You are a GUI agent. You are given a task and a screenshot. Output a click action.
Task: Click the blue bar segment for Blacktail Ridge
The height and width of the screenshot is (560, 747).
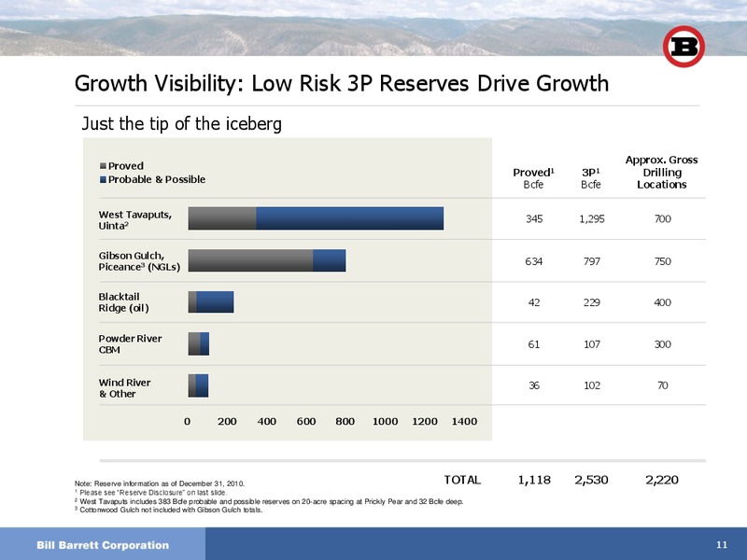(x=215, y=301)
